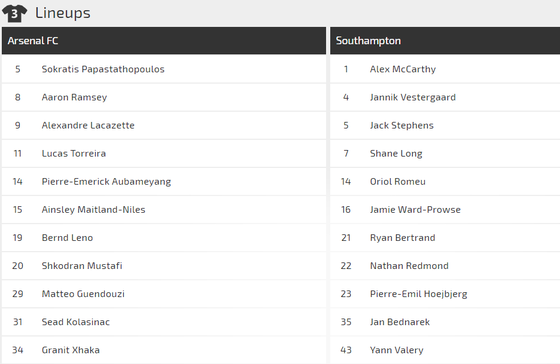
Task: Open Shane Long player page
Action: (x=396, y=154)
